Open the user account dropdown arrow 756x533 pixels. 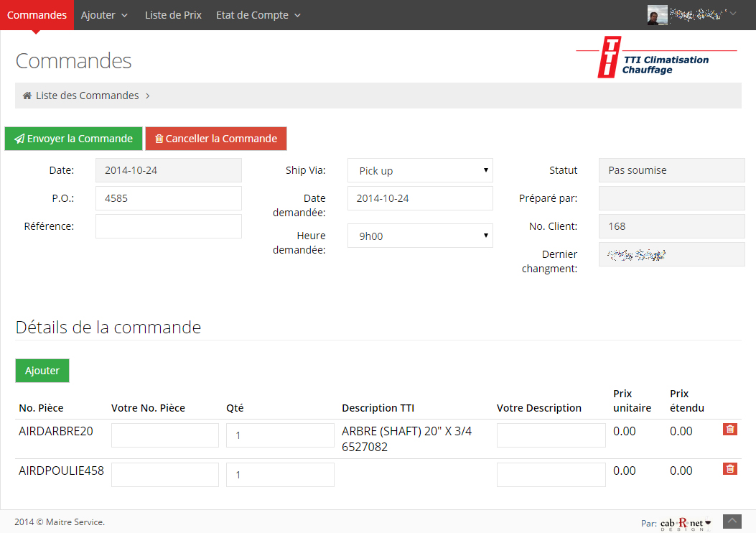732,13
